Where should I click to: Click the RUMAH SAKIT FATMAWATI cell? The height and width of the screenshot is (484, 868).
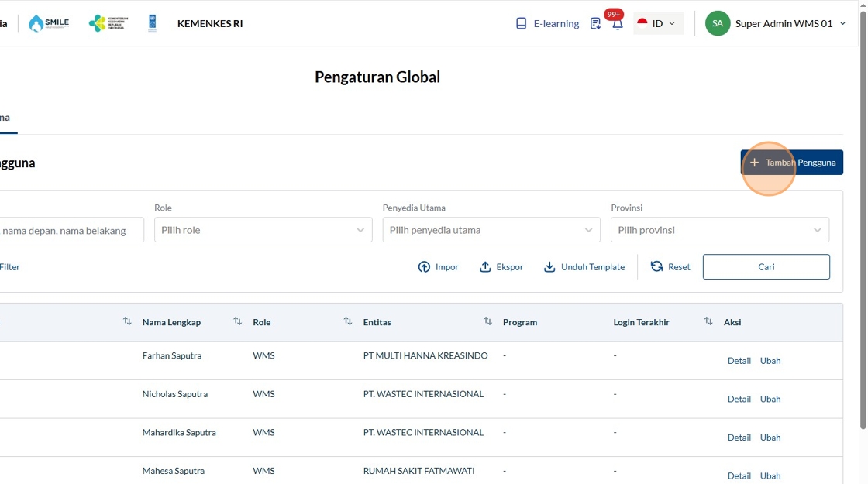[x=418, y=471]
